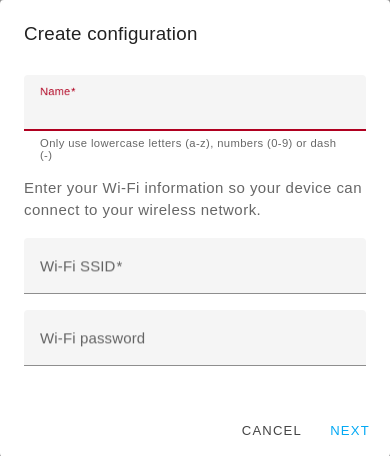
Task: Click the asterisk after Wi-Fi SSID
Action: [119, 265]
